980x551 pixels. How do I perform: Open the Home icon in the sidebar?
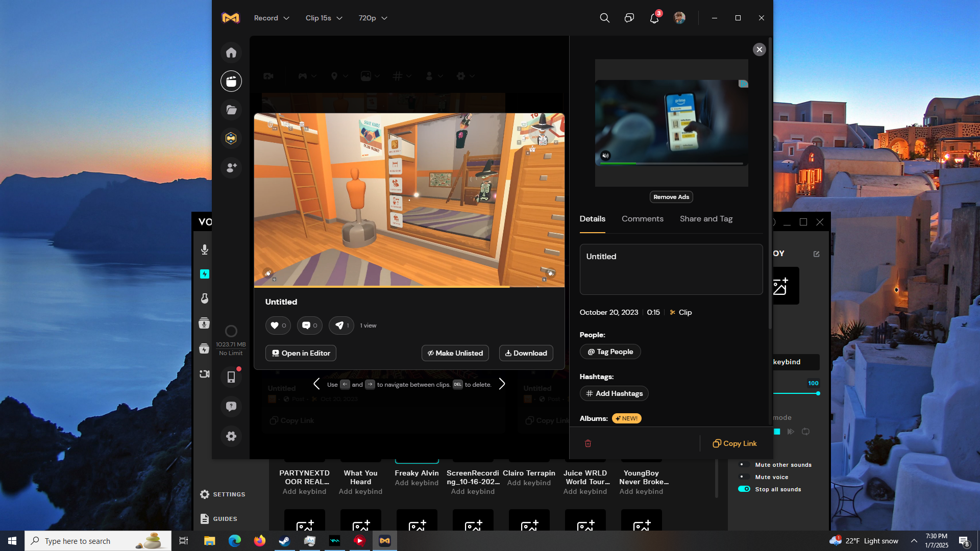(231, 53)
